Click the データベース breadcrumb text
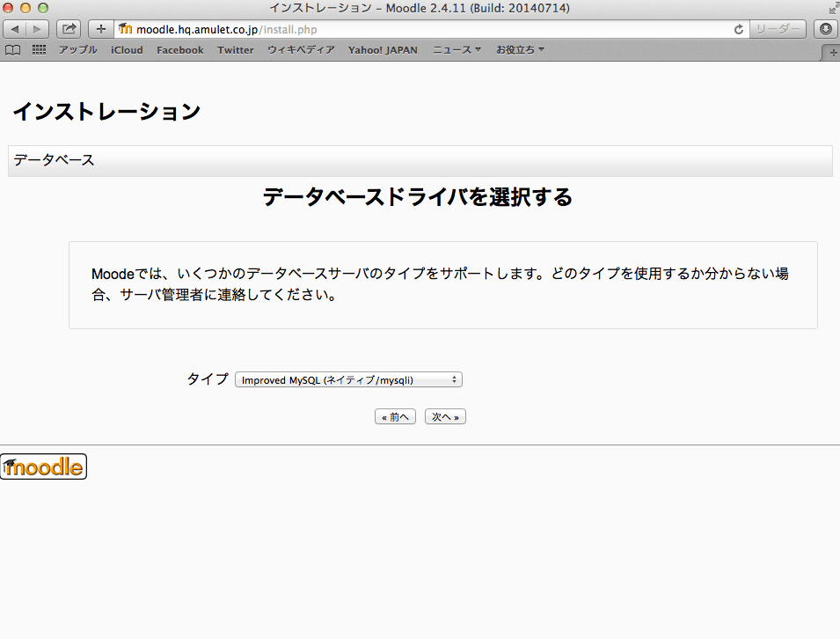This screenshot has width=840, height=639. pyautogui.click(x=54, y=160)
